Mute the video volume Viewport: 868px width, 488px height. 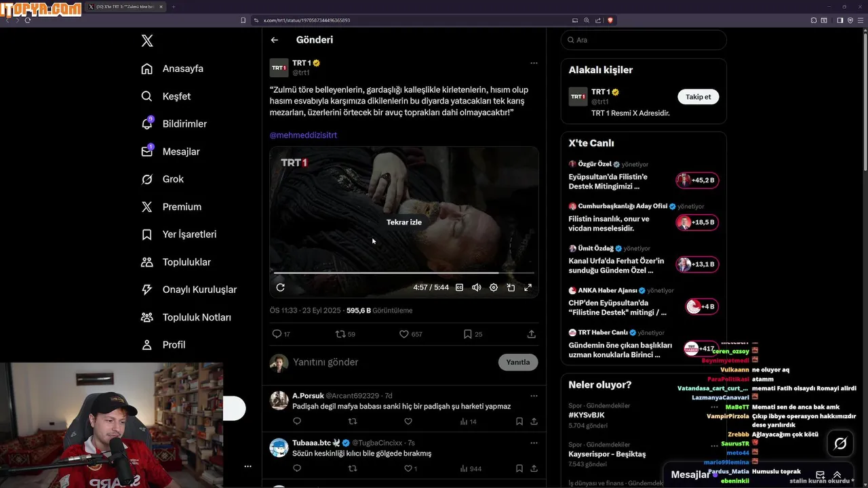click(x=476, y=287)
